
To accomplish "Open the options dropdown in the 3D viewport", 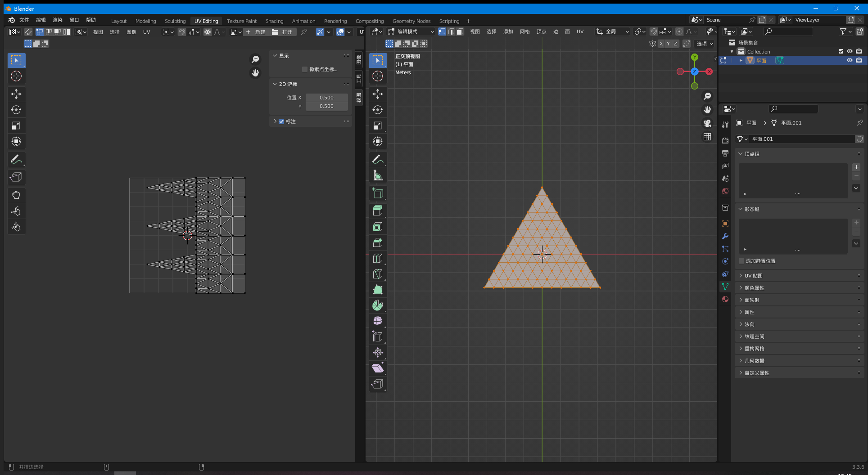I will point(705,44).
